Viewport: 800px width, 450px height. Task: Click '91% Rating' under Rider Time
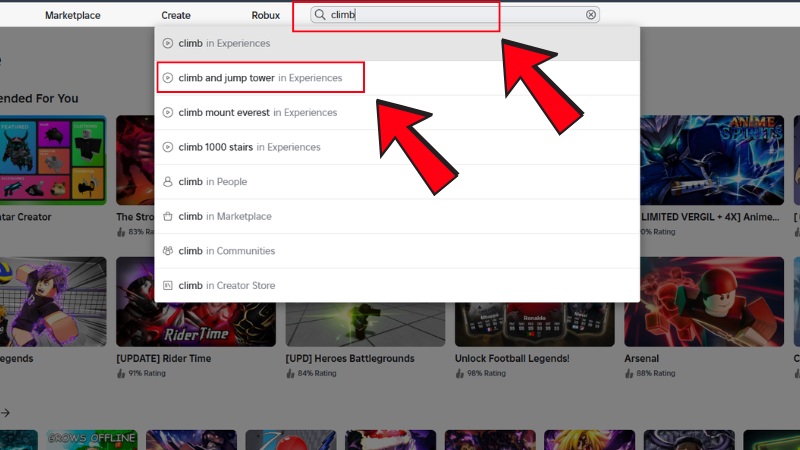tap(147, 373)
